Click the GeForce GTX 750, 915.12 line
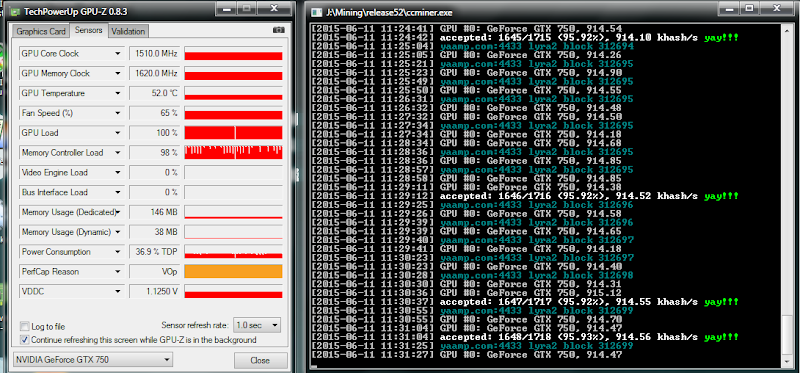This screenshot has height=373, width=800. [466, 293]
